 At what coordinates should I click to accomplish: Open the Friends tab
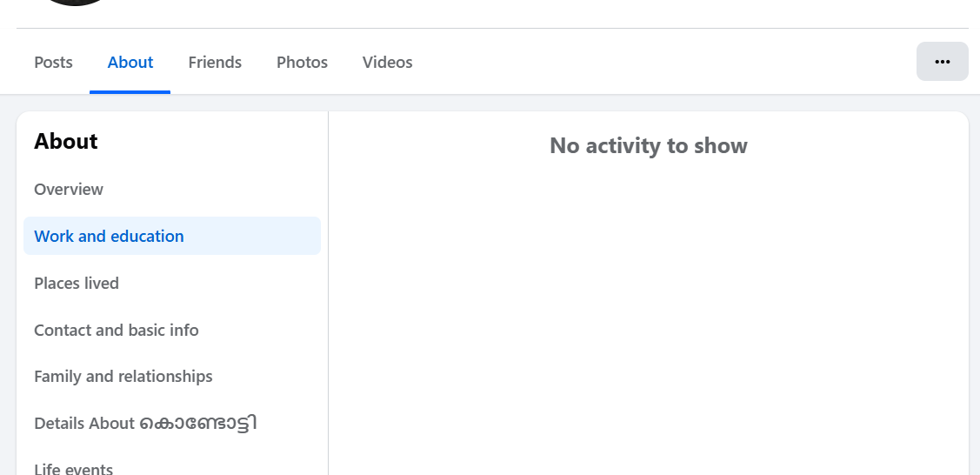(x=215, y=63)
